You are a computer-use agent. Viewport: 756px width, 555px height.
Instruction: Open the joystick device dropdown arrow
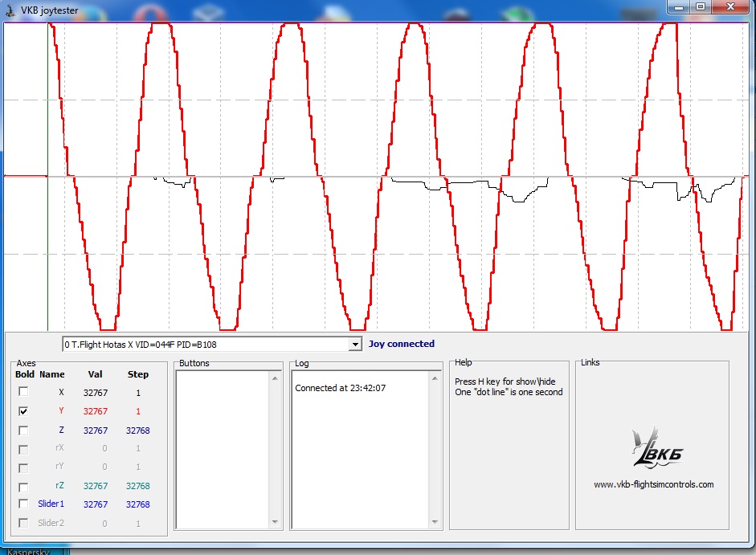[355, 345]
